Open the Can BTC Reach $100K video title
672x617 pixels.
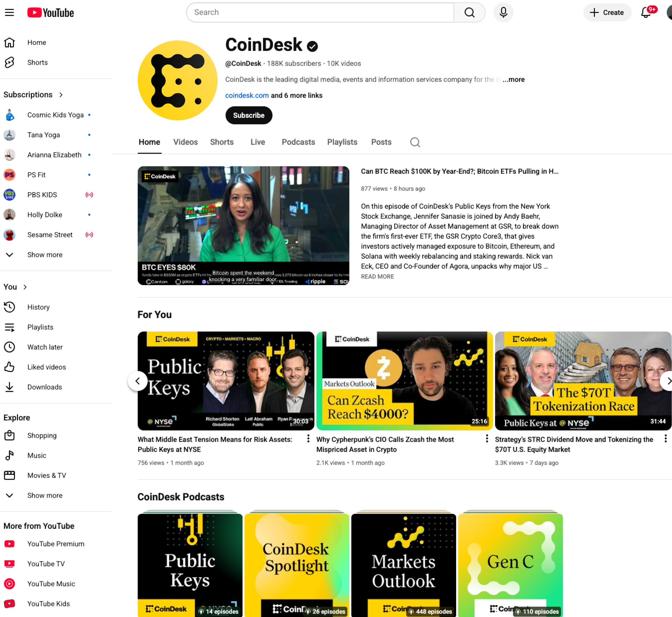click(459, 171)
